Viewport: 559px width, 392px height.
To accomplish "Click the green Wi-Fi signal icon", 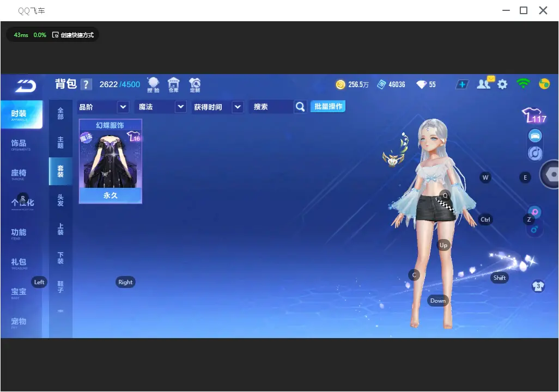I will point(523,84).
